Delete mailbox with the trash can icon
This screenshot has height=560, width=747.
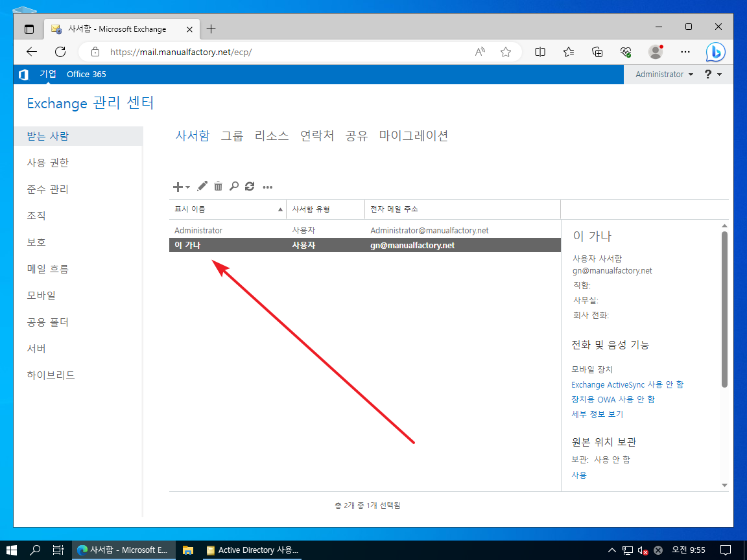pyautogui.click(x=218, y=186)
